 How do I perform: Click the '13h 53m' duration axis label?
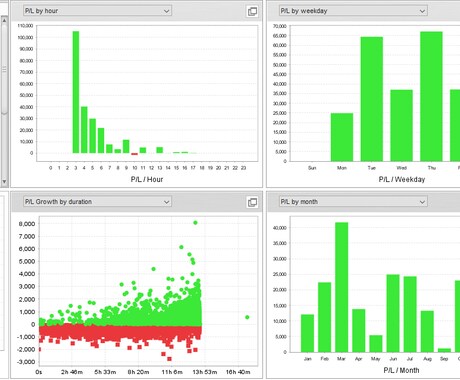(x=205, y=372)
